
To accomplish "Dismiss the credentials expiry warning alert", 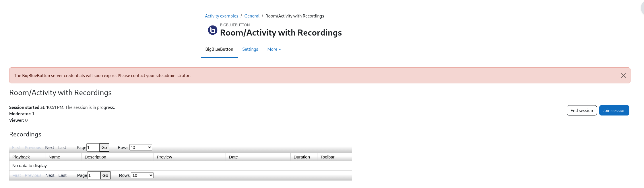I will [x=623, y=76].
